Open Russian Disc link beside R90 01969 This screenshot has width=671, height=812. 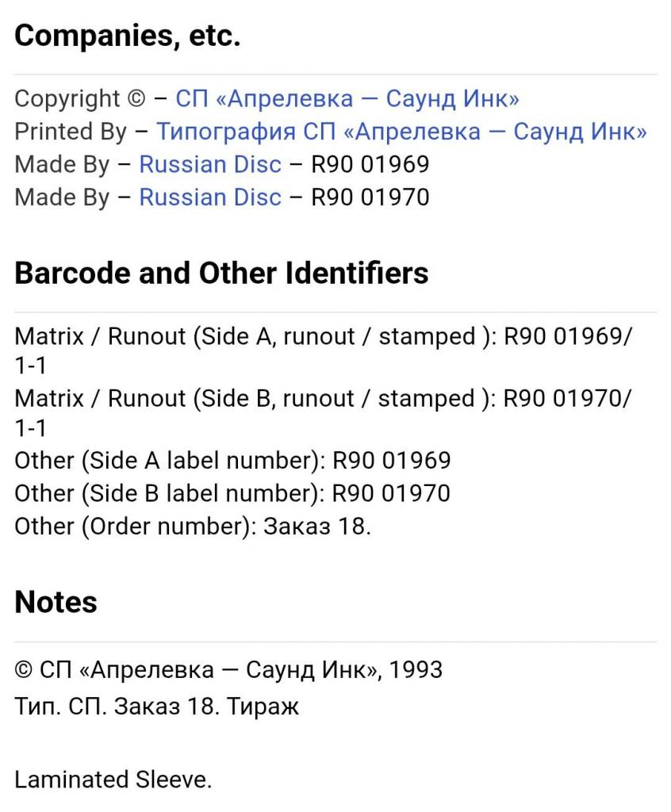tap(209, 164)
